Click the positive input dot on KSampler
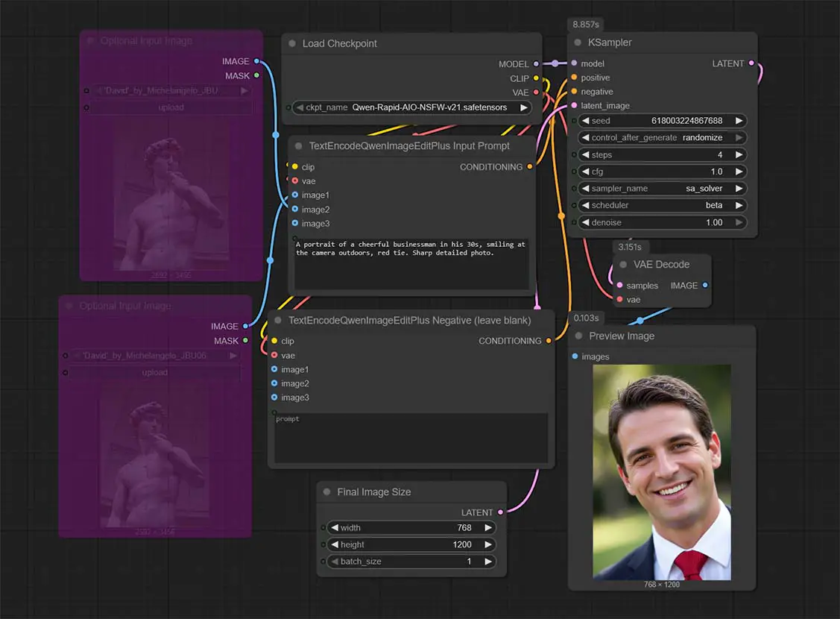The image size is (840, 619). [x=575, y=78]
